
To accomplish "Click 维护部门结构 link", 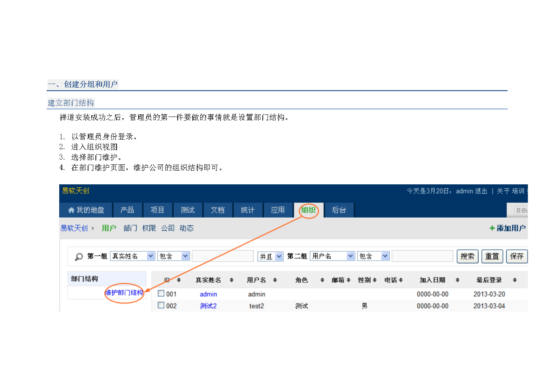I will pos(124,292).
